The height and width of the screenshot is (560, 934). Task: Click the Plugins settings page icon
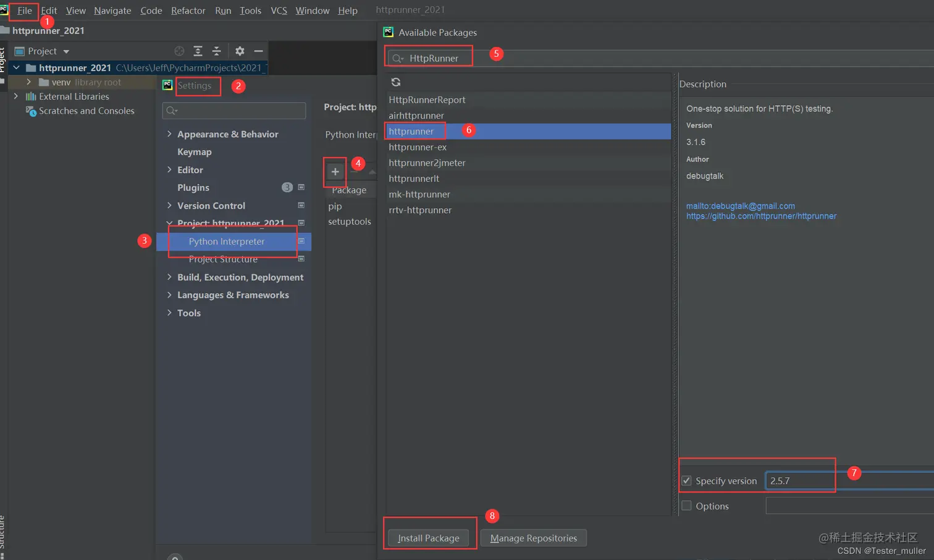pyautogui.click(x=301, y=187)
